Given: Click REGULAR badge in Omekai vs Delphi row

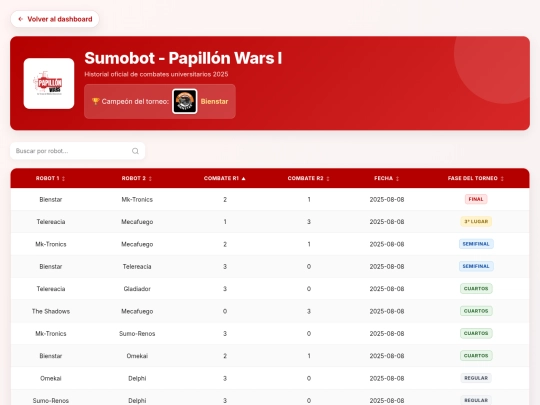Looking at the screenshot, I should (476, 378).
